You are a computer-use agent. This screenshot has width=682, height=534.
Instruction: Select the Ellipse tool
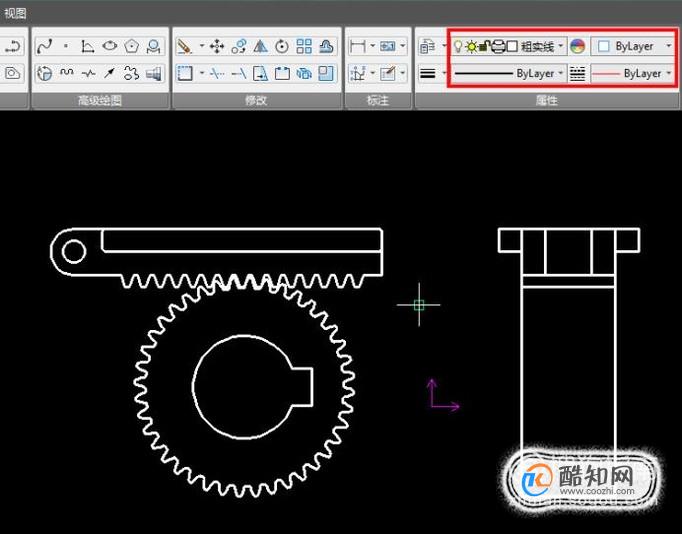click(x=110, y=45)
